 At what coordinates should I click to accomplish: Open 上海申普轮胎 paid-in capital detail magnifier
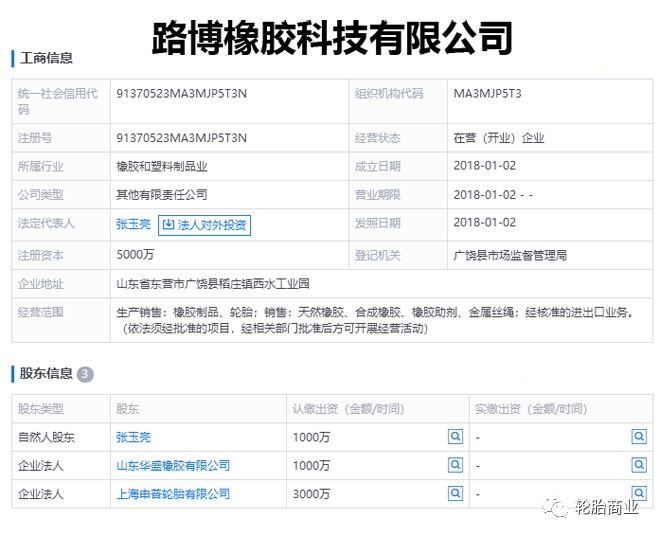pos(639,492)
